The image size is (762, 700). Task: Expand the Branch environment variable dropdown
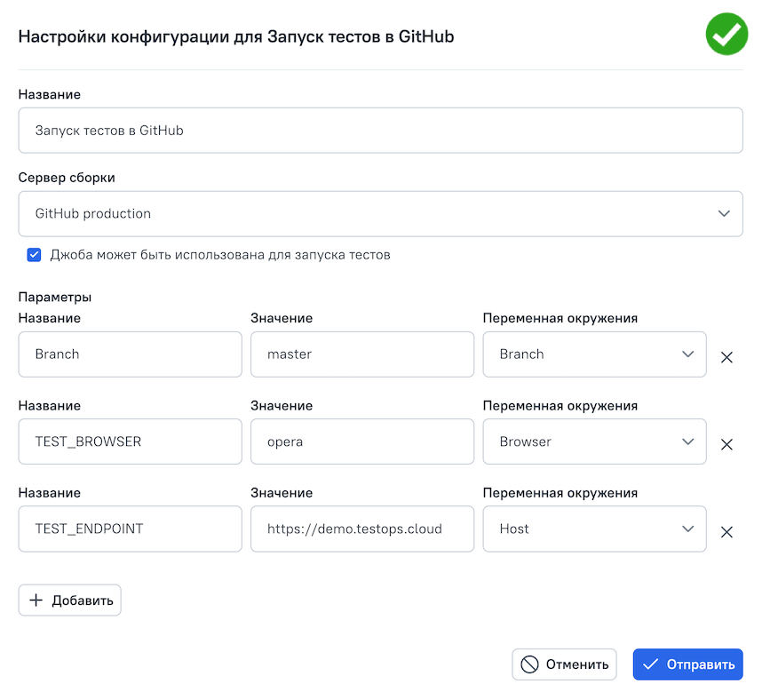click(x=594, y=354)
